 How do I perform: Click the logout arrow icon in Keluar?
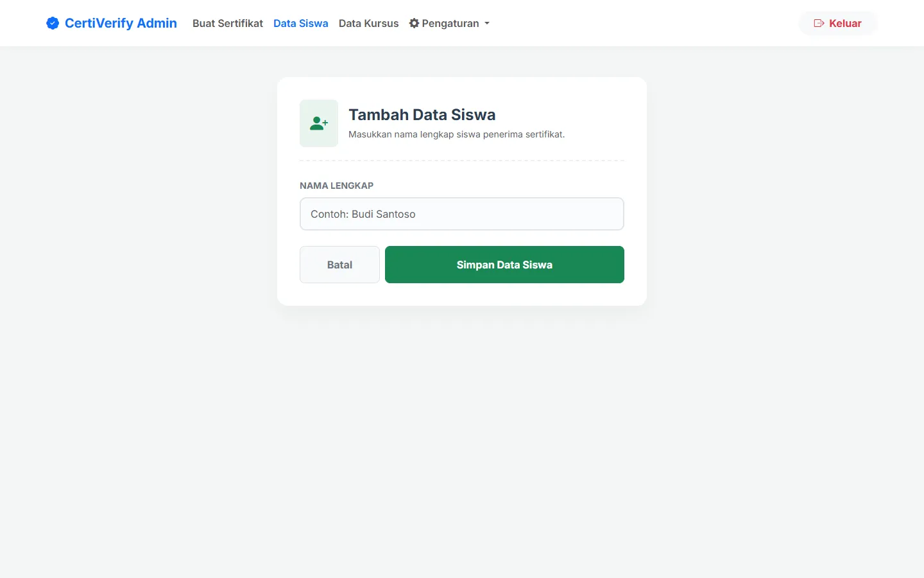pos(819,23)
